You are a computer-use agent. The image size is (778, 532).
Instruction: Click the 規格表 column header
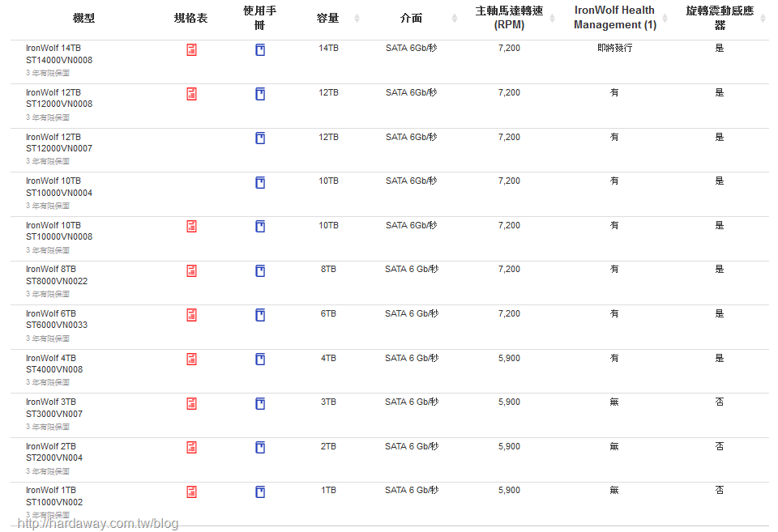(191, 19)
